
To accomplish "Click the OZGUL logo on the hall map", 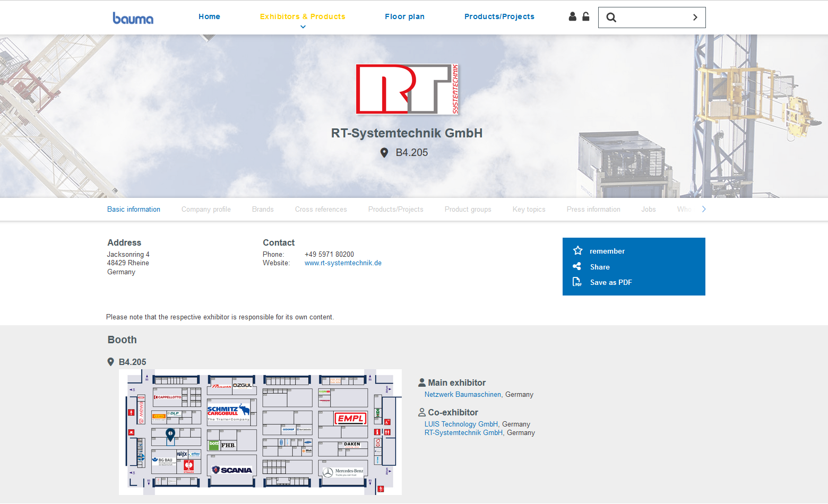I will pyautogui.click(x=243, y=385).
